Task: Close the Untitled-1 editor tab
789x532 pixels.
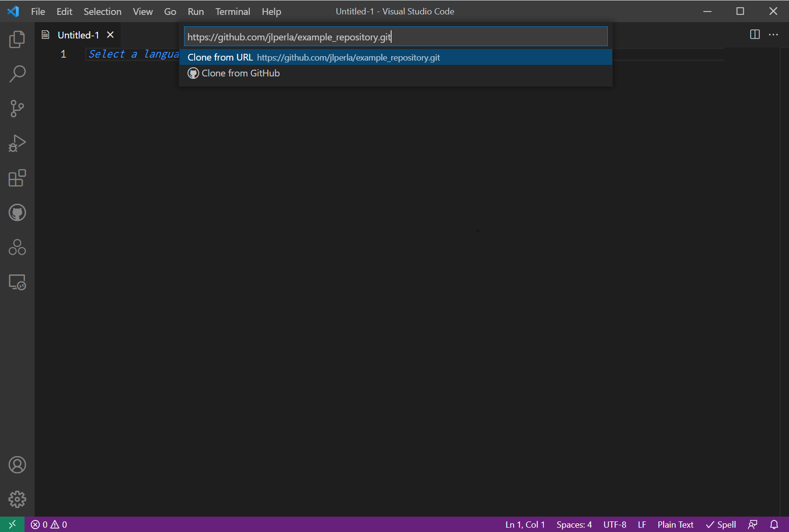Action: (111, 35)
